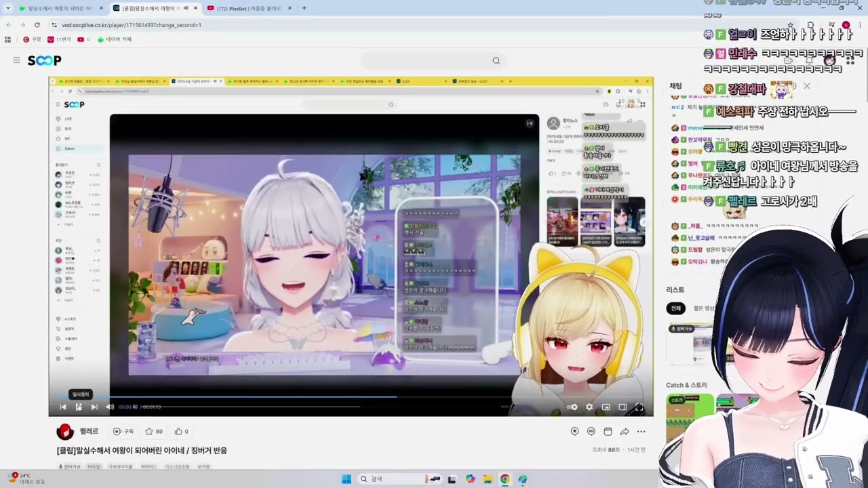The image size is (868, 488).
Task: Open the first Catch & 스토리 thumbnail
Action: pos(689,418)
